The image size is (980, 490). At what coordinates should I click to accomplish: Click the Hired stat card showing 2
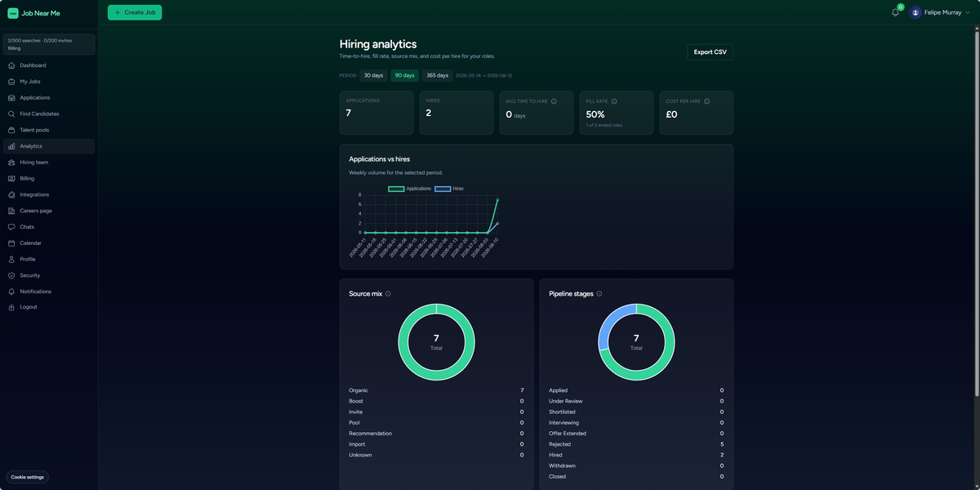(x=457, y=113)
